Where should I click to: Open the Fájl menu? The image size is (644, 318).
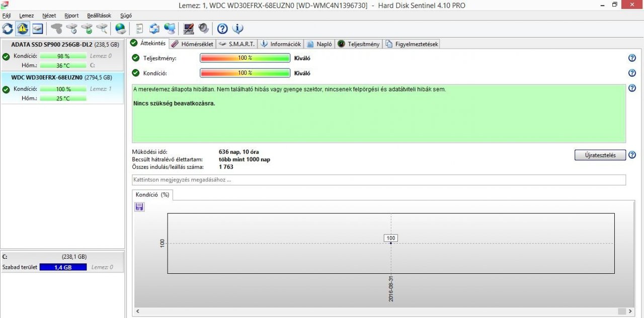[x=7, y=16]
